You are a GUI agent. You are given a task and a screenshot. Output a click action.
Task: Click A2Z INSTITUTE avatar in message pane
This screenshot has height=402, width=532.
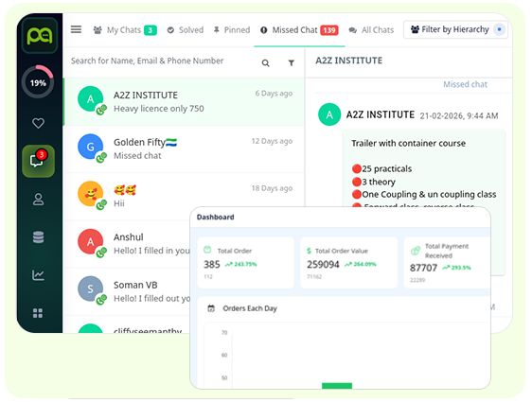(329, 114)
